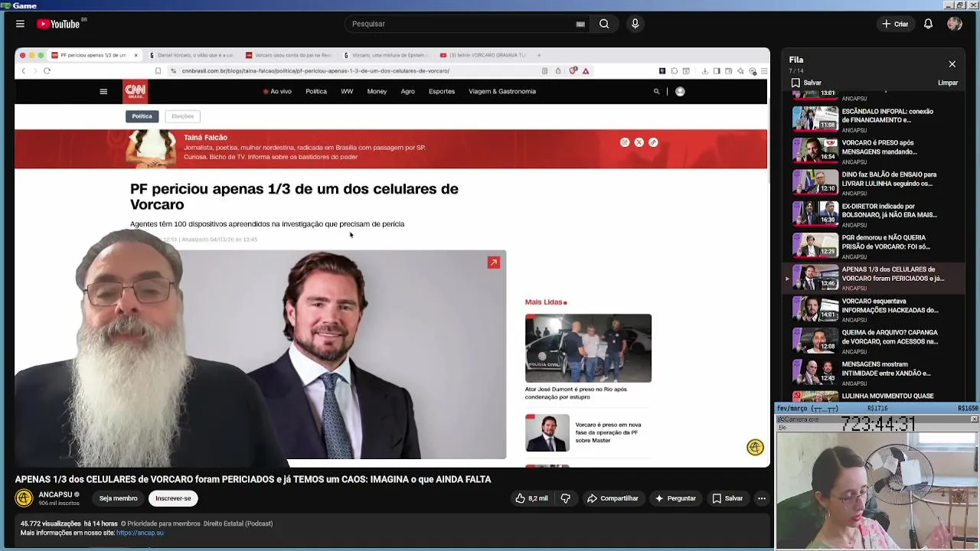This screenshot has height=551, width=980.
Task: Click the Direito Estatal (Podcast) label
Action: (x=237, y=523)
